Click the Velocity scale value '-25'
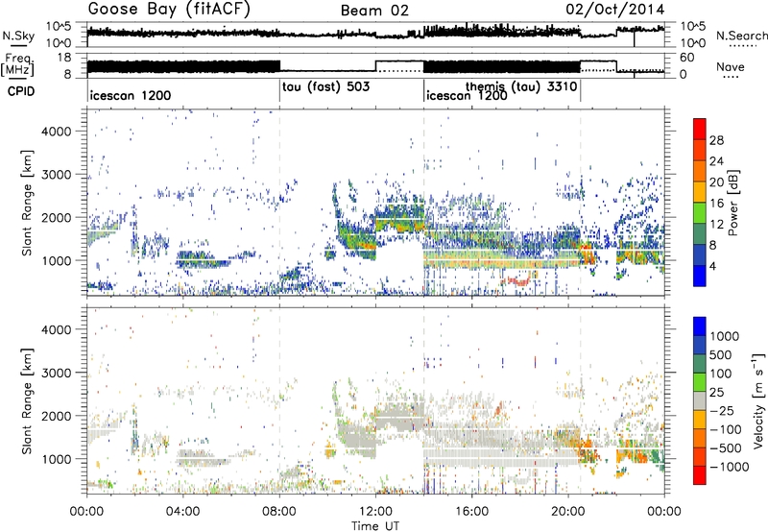The width and height of the screenshot is (768, 532). coord(722,410)
